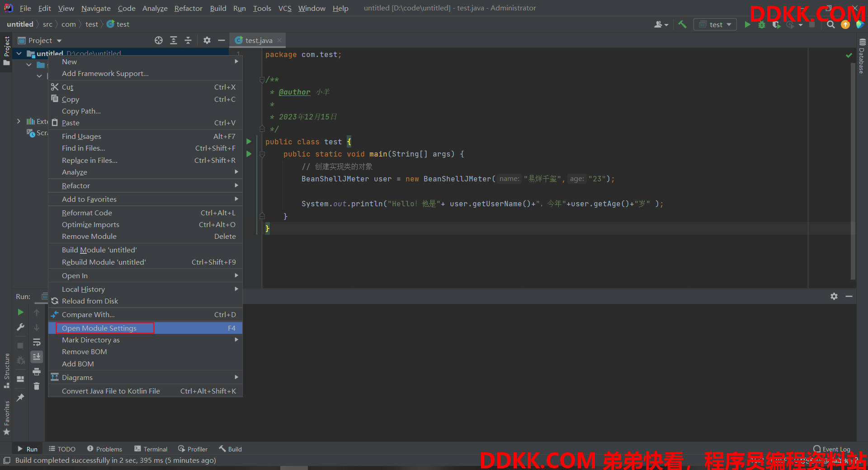Screen dimensions: 868x470
Task: Collapse the untitled project root node
Action: [x=19, y=53]
